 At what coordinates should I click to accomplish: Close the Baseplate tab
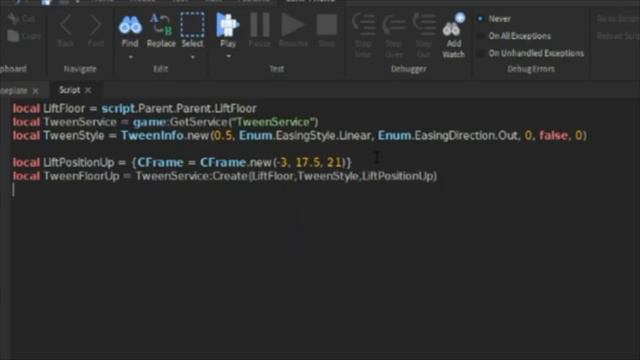click(x=36, y=91)
